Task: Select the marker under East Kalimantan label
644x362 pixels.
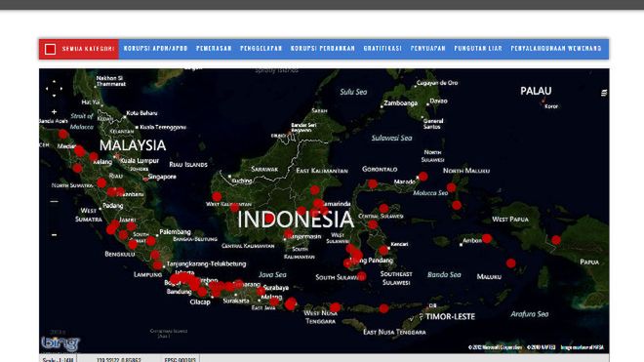Action: pos(314,190)
